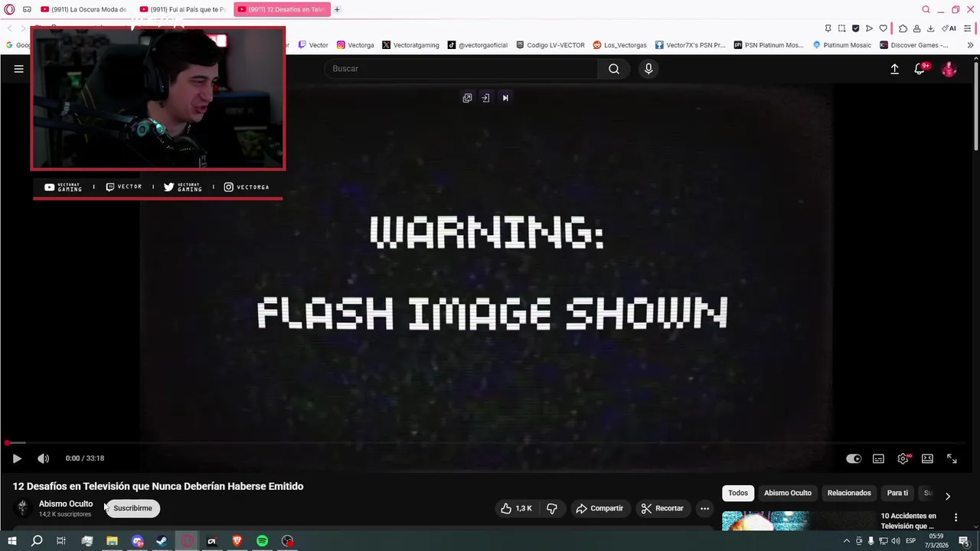Like the video with 1,3 K
This screenshot has width=980, height=551.
516,508
